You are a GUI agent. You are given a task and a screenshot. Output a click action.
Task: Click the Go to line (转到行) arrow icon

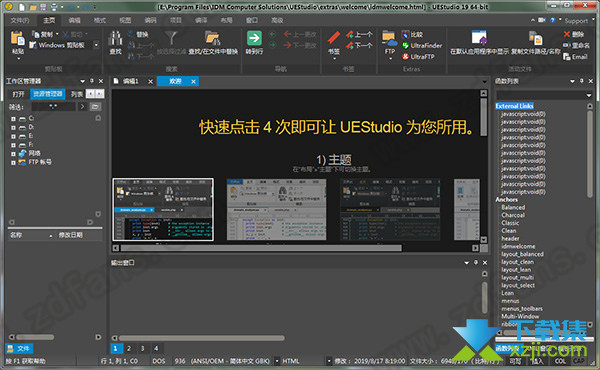pos(254,38)
